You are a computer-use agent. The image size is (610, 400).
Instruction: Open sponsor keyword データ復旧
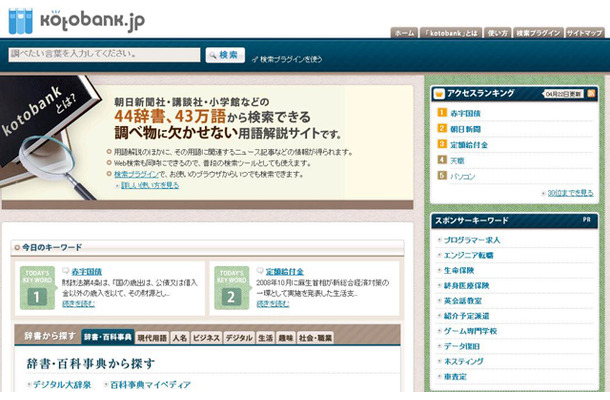coord(462,346)
